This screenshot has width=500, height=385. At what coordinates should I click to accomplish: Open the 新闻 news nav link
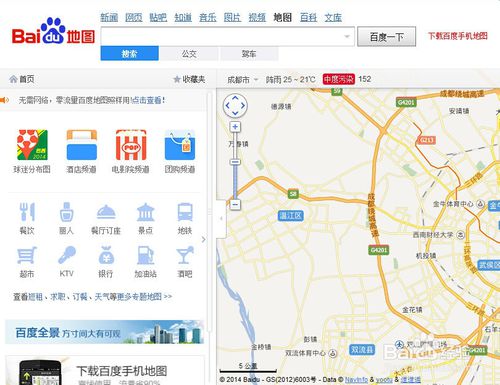point(109,17)
